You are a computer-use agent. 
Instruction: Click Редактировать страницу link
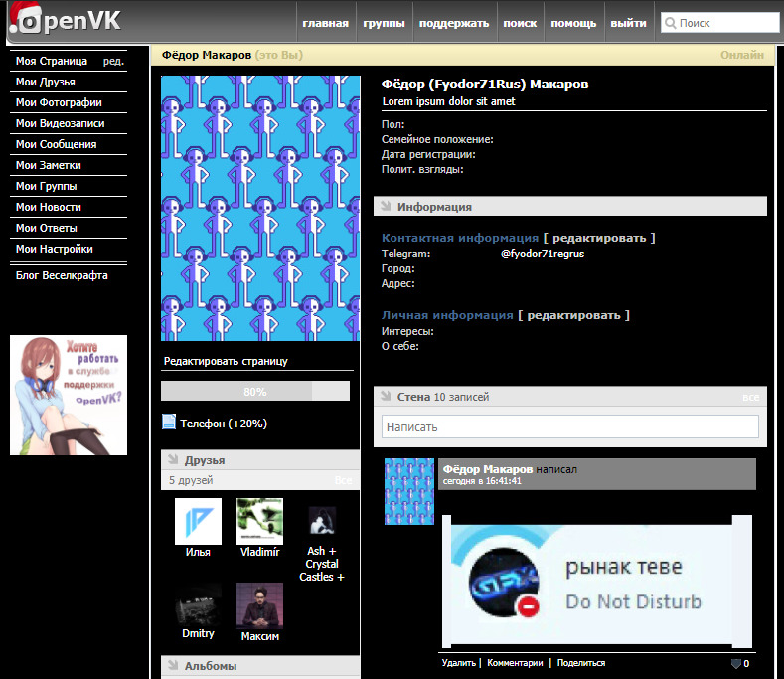click(226, 361)
